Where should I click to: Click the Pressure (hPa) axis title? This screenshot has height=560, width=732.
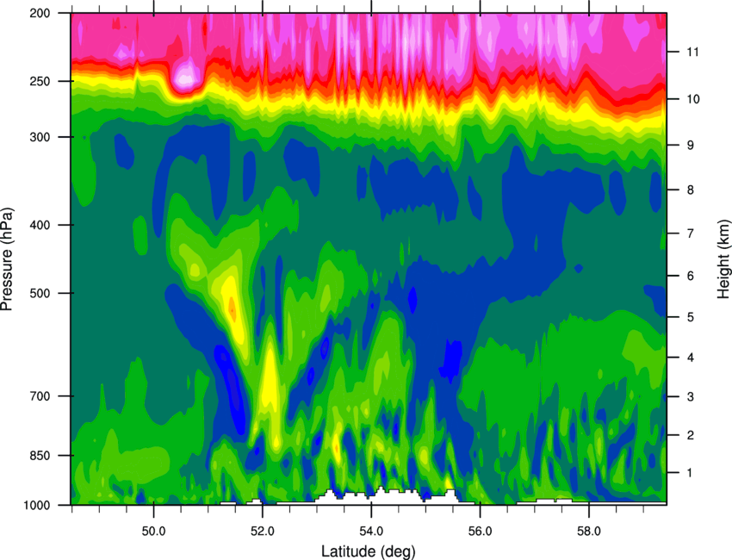(x=7, y=258)
